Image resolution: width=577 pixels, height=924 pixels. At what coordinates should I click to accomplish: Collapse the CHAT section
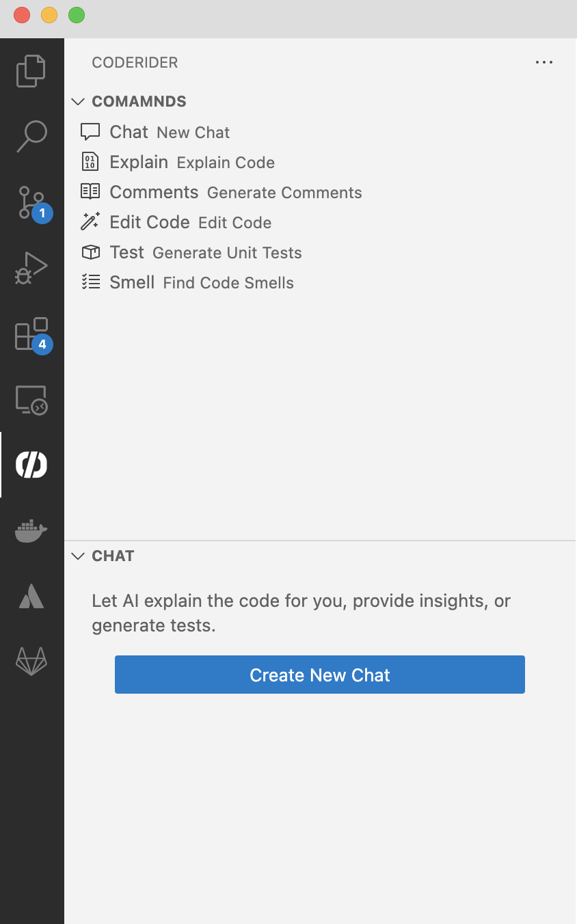pyautogui.click(x=78, y=556)
